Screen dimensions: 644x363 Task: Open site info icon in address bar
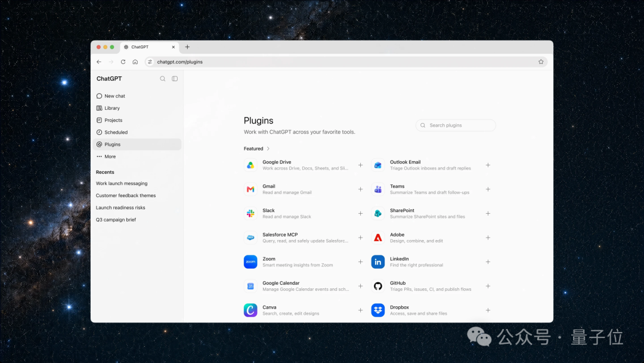[x=150, y=62]
